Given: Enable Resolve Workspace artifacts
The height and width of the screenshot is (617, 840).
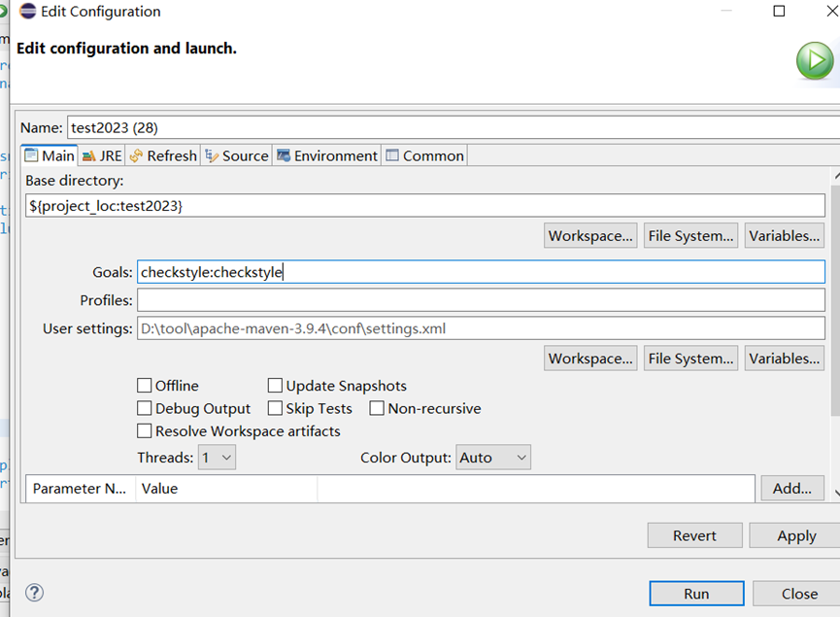Looking at the screenshot, I should click(144, 430).
